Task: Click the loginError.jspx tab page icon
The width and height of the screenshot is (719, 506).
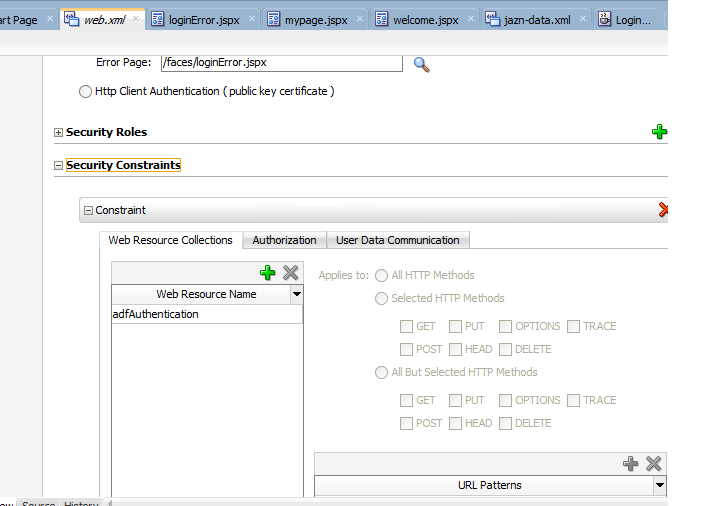Action: (157, 19)
